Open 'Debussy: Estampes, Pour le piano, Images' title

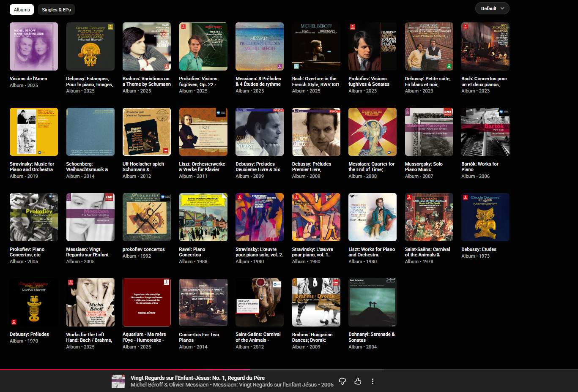[90, 82]
